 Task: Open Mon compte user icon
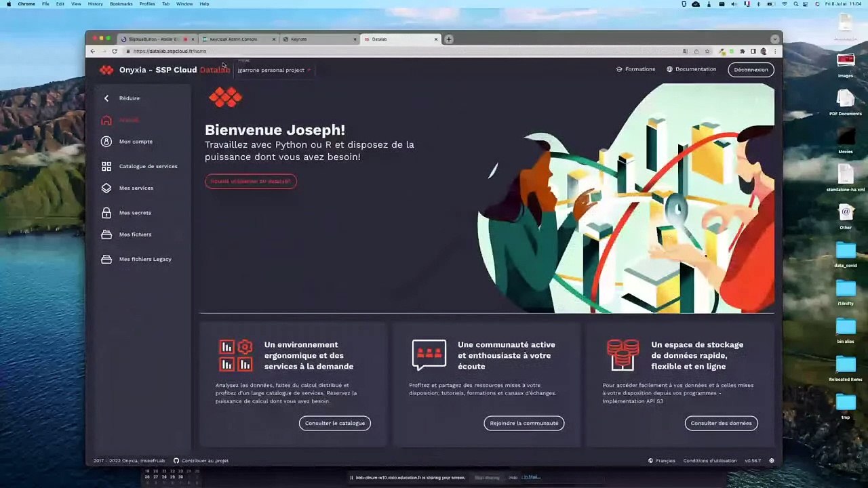[106, 142]
